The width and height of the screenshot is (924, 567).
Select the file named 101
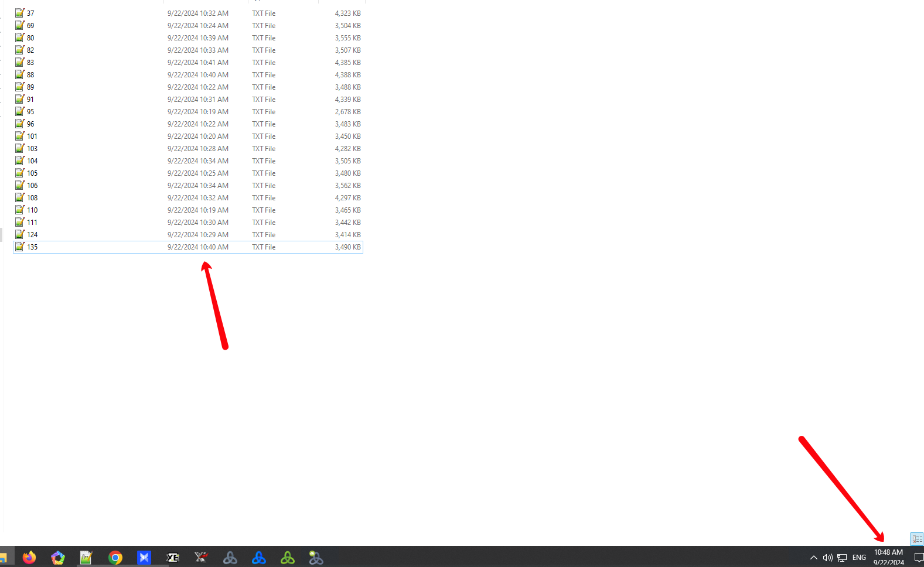(x=32, y=136)
